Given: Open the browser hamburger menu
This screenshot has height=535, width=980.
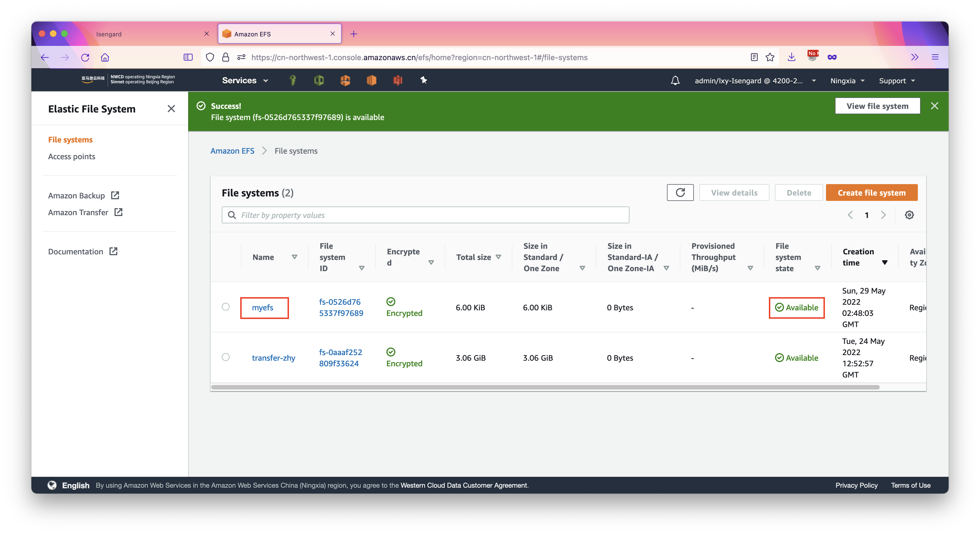Looking at the screenshot, I should point(935,57).
